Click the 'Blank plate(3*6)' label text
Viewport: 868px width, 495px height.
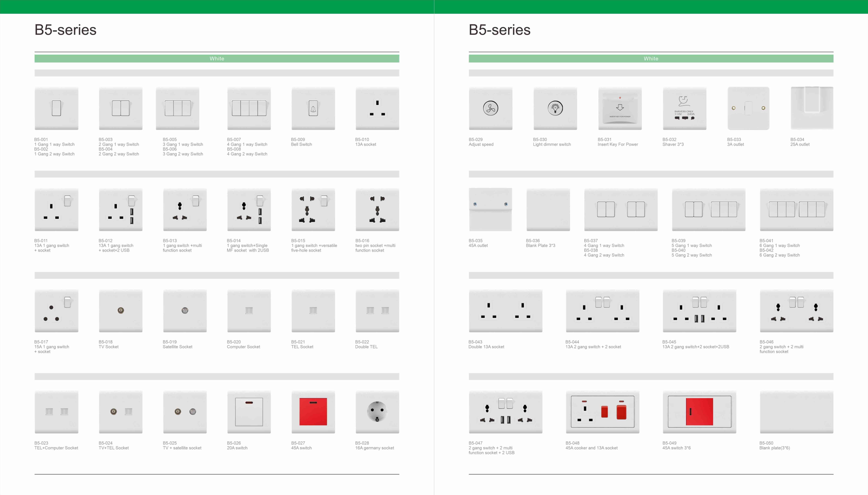[x=775, y=448]
